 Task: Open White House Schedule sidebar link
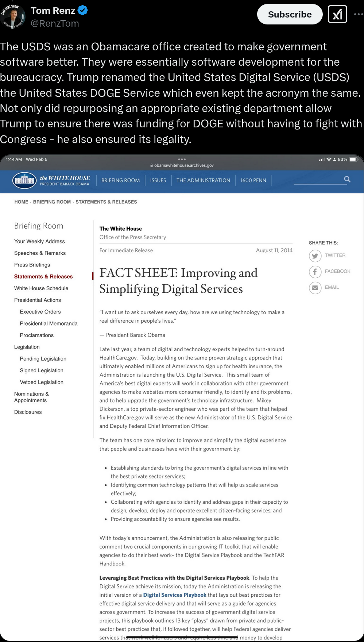click(41, 288)
